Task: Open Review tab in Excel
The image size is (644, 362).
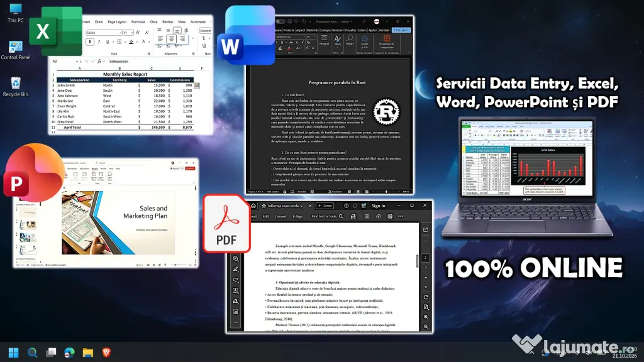Action: coord(167,22)
